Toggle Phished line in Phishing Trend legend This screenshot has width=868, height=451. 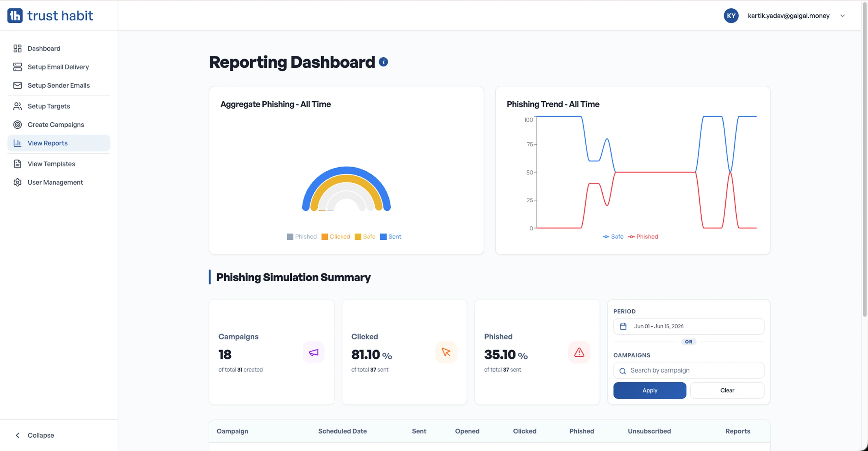click(643, 237)
